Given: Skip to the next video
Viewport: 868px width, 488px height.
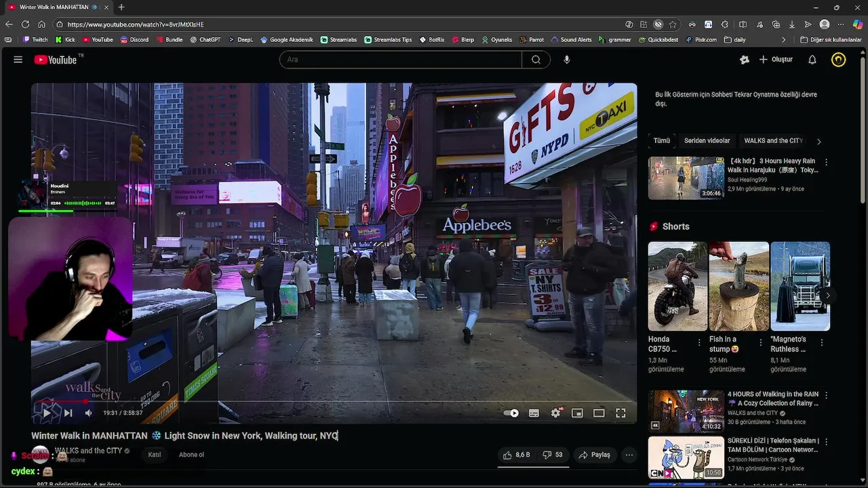Looking at the screenshot, I should [x=68, y=413].
